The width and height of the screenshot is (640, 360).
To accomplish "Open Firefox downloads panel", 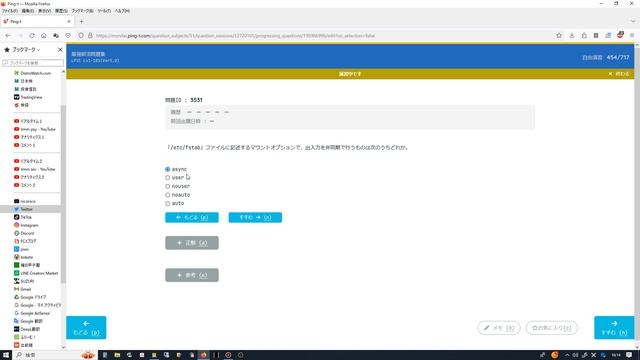I will coord(572,36).
